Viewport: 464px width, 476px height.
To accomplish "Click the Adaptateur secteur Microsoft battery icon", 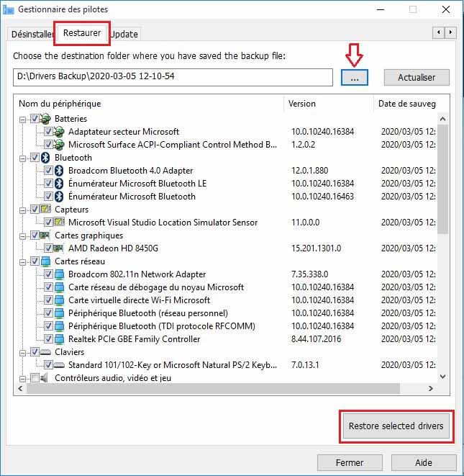I will (x=59, y=132).
